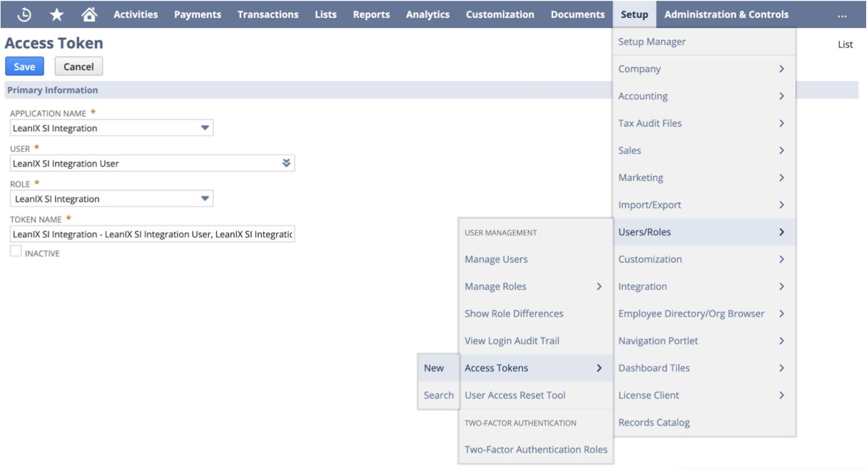Choose Manage Users in User Management
This screenshot has width=868, height=473.
pos(536,259)
